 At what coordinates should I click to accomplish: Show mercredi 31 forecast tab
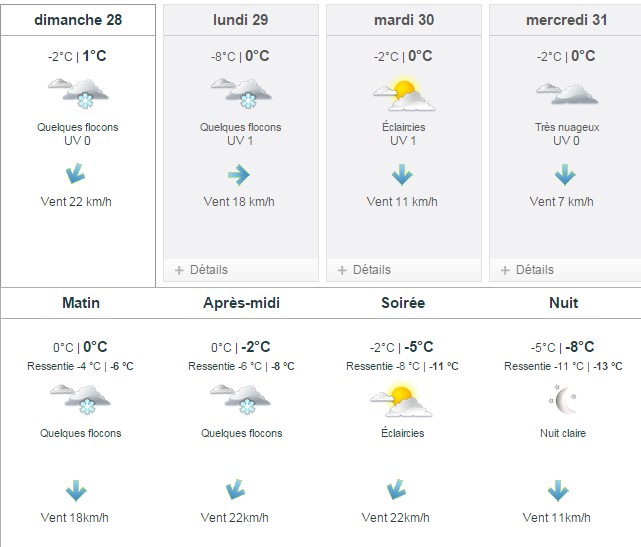pyautogui.click(x=566, y=20)
